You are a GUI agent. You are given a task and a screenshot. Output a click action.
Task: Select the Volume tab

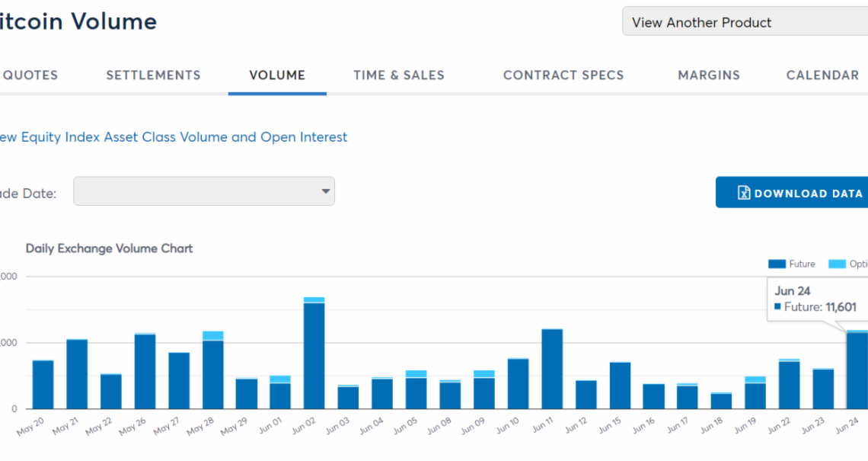277,75
